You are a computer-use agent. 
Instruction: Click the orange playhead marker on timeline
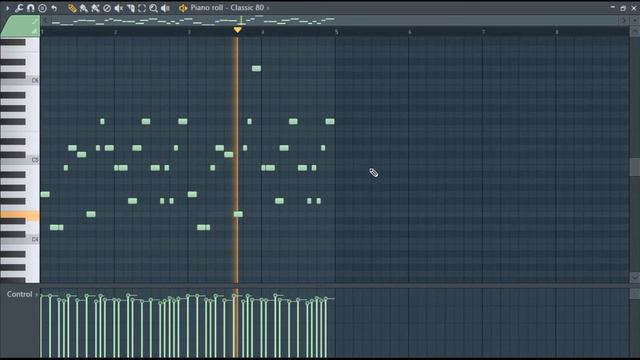[237, 30]
